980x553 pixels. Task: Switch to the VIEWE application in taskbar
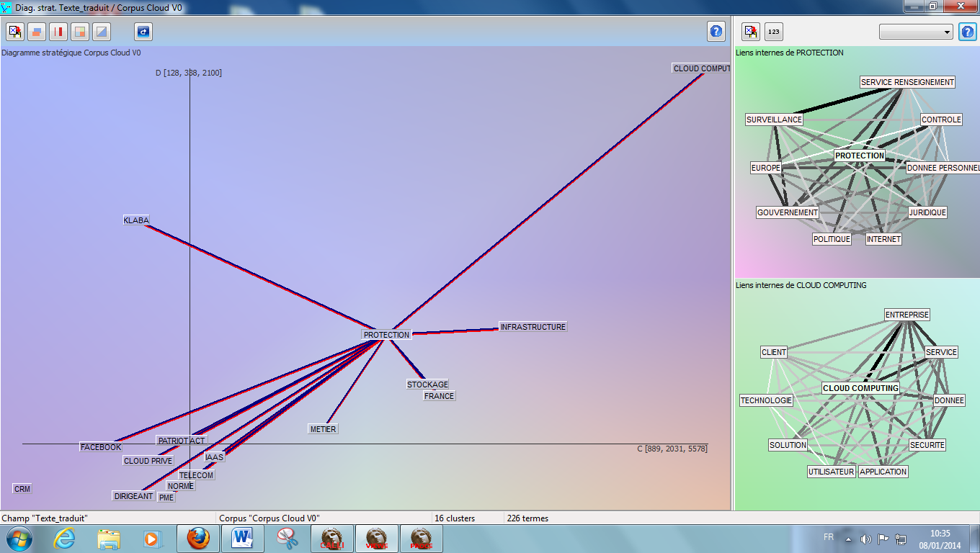(x=377, y=539)
